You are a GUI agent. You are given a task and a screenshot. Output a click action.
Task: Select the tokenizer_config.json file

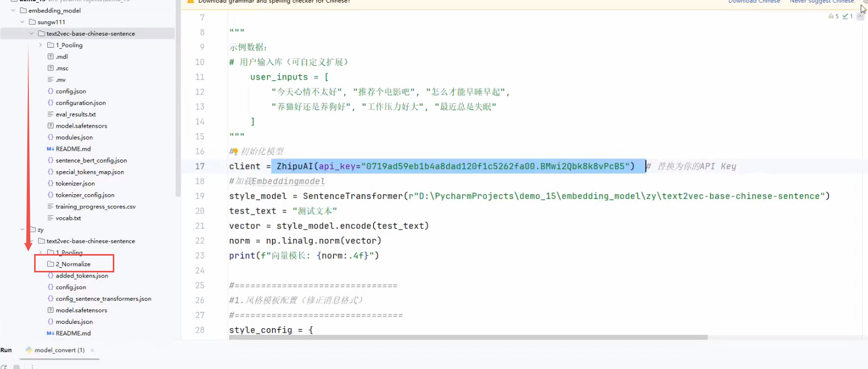coord(85,195)
